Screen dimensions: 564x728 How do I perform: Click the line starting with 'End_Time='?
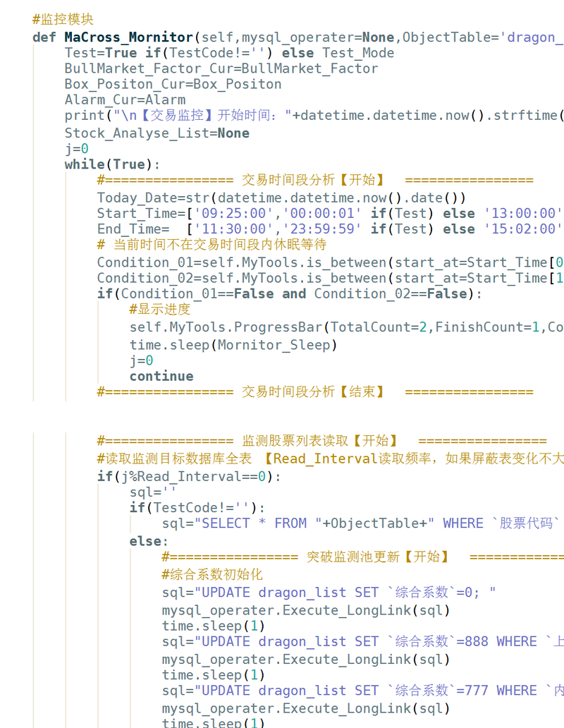pos(330,229)
